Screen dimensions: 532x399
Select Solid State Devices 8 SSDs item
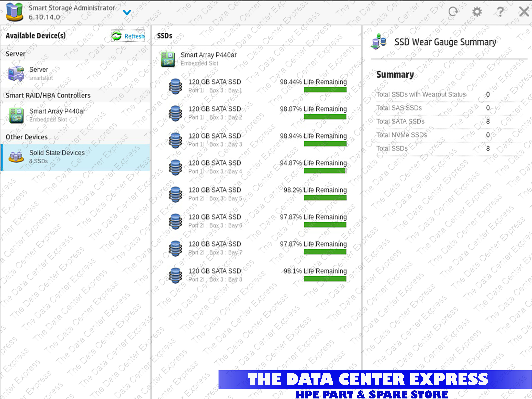(57, 157)
